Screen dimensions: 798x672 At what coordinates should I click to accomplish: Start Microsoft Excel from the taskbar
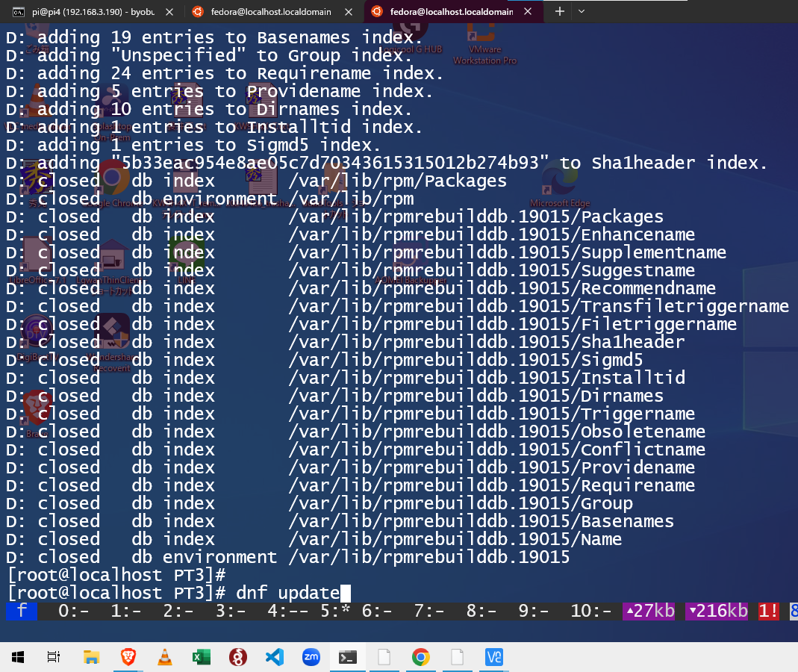point(202,657)
